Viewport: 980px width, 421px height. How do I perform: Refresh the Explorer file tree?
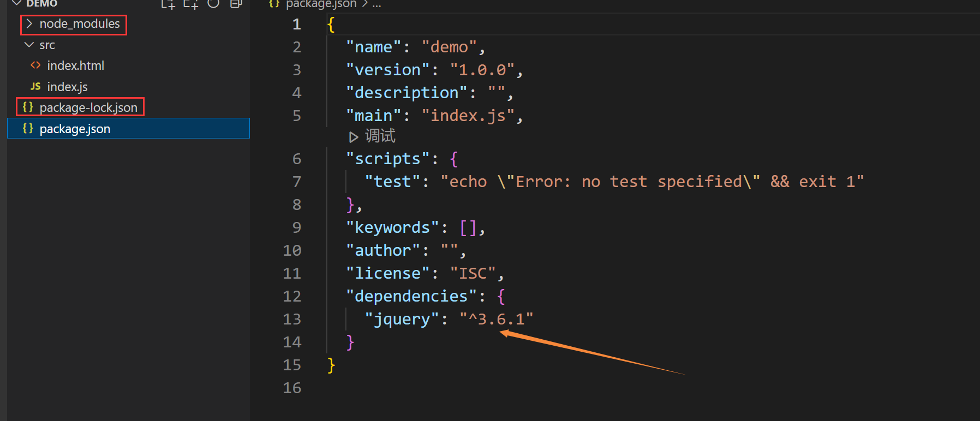(x=213, y=3)
